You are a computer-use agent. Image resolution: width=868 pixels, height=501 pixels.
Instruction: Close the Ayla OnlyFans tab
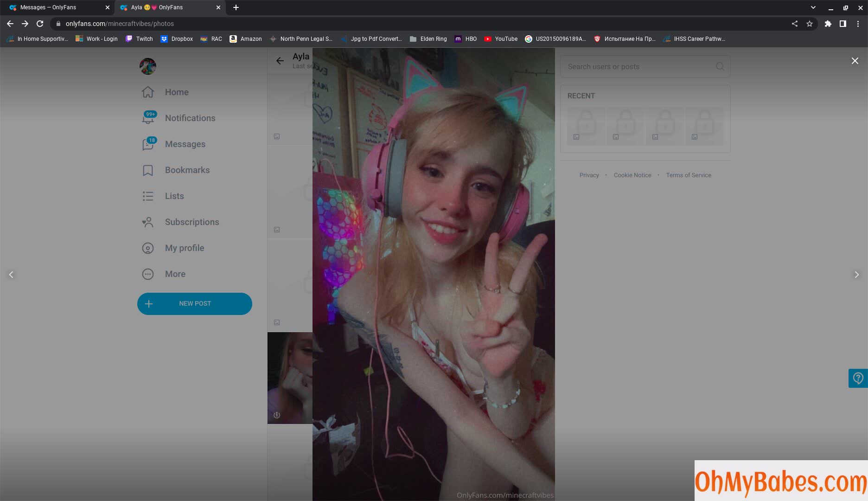[x=218, y=7]
